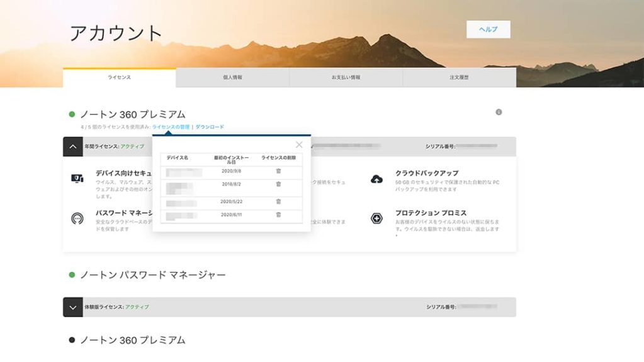Click the デバイス名 column header
The width and height of the screenshot is (644, 362).
coord(178,158)
